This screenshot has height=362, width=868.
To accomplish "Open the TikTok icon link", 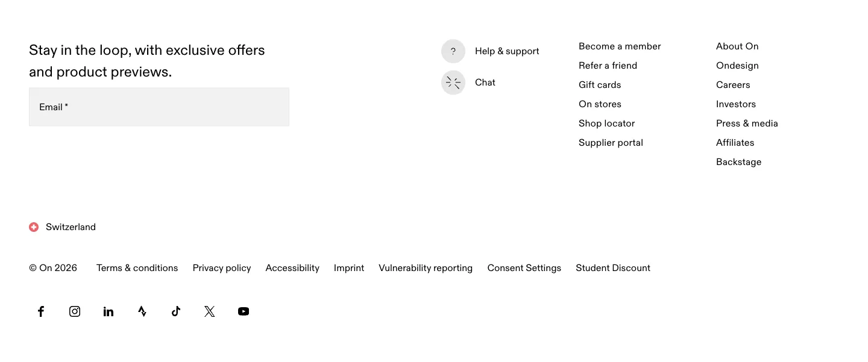I will point(176,311).
